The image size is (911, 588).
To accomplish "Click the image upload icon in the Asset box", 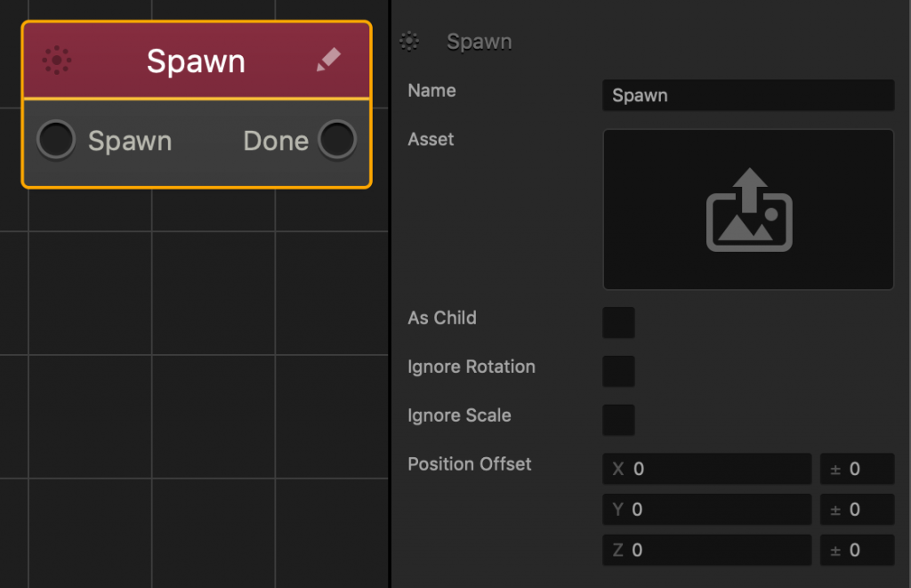I will [748, 209].
